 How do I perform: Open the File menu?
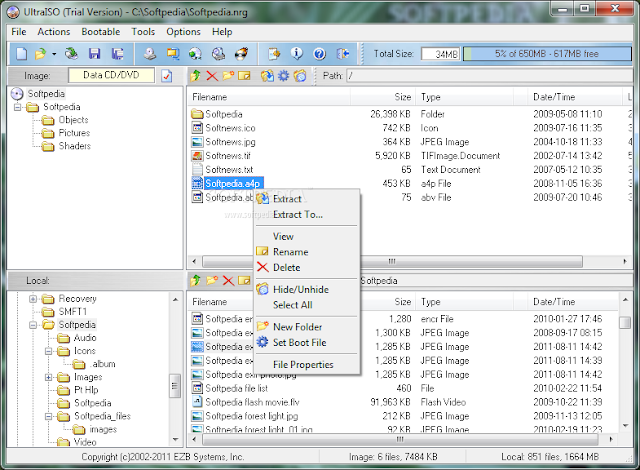[x=19, y=32]
